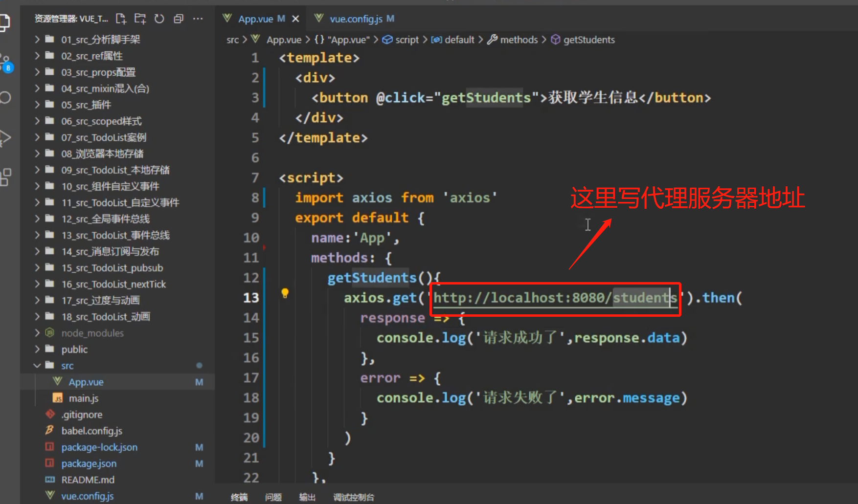Click line number 13 in the gutter
The image size is (858, 504).
point(251,298)
